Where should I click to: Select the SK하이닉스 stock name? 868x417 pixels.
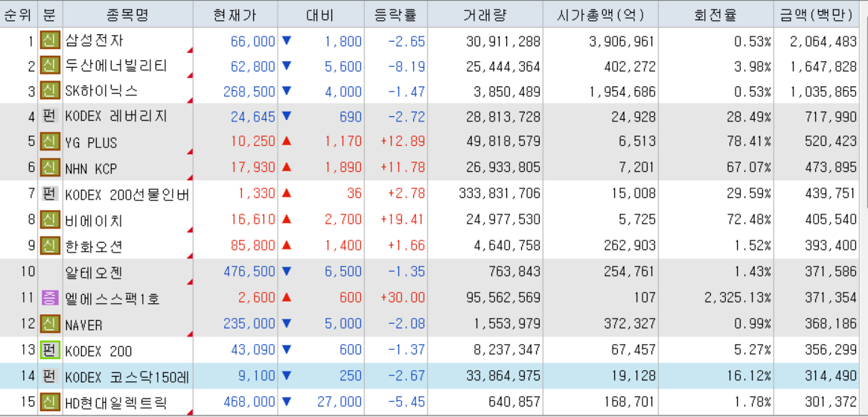pos(101,92)
